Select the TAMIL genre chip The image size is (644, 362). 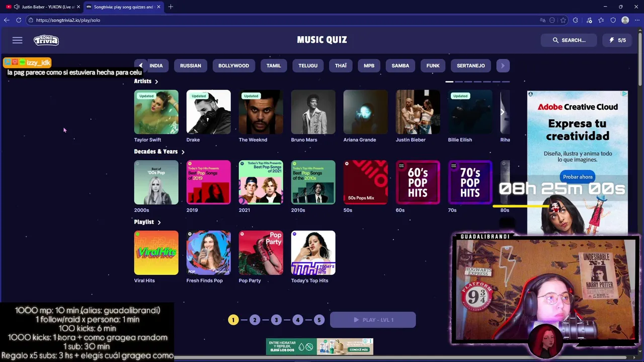pos(274,66)
